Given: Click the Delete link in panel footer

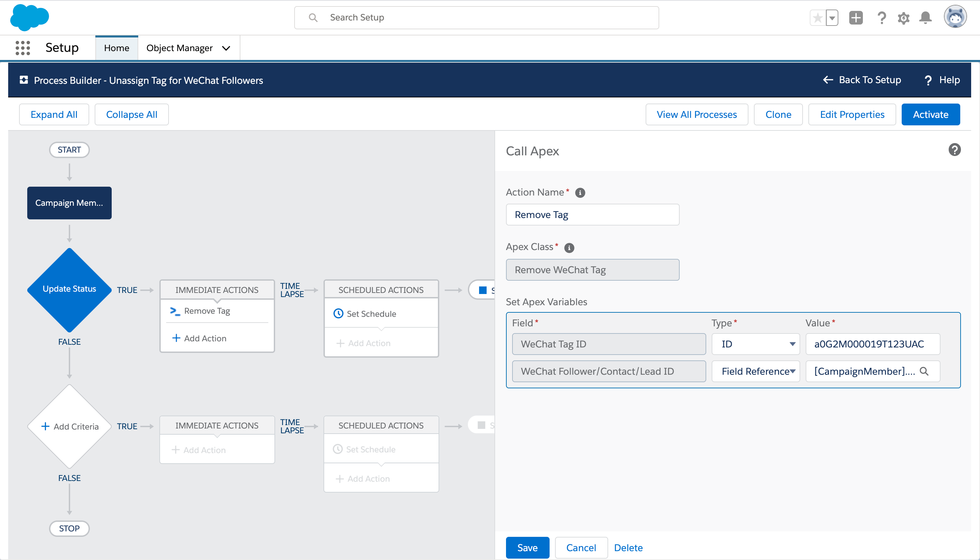Looking at the screenshot, I should pyautogui.click(x=628, y=547).
